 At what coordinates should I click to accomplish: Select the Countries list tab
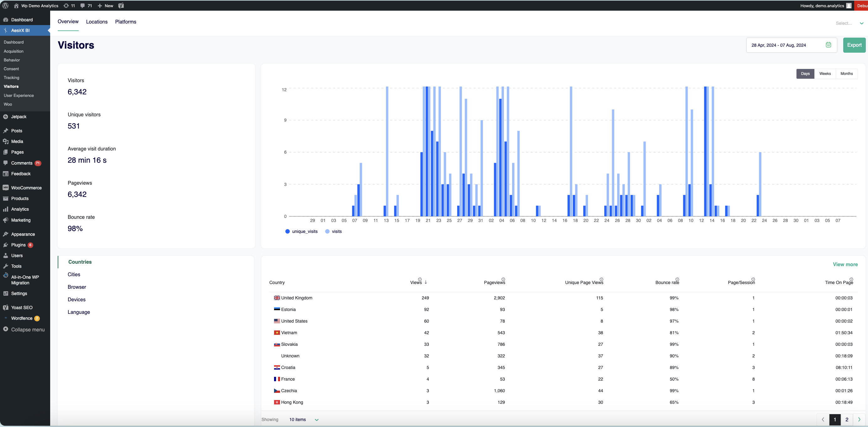(x=80, y=262)
